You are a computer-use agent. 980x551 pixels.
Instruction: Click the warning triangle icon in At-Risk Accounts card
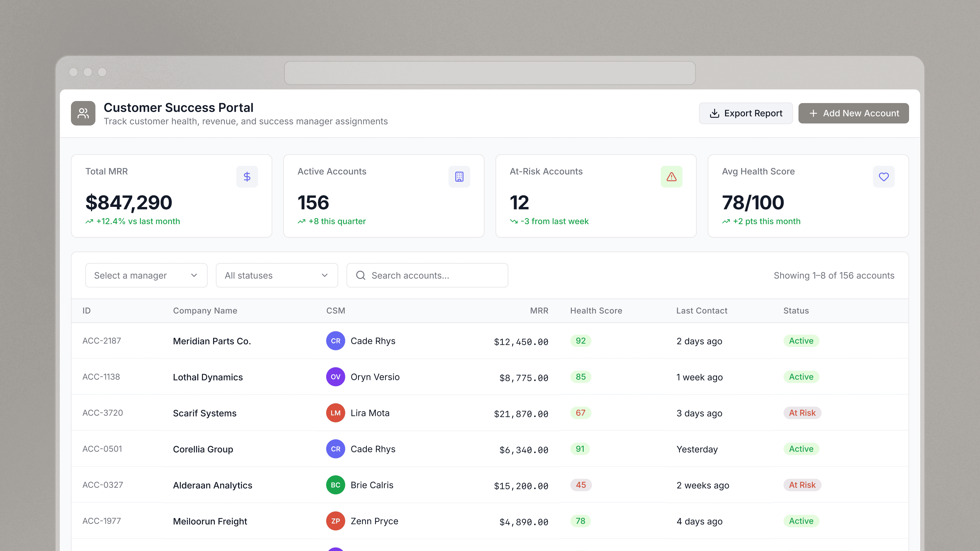click(671, 177)
